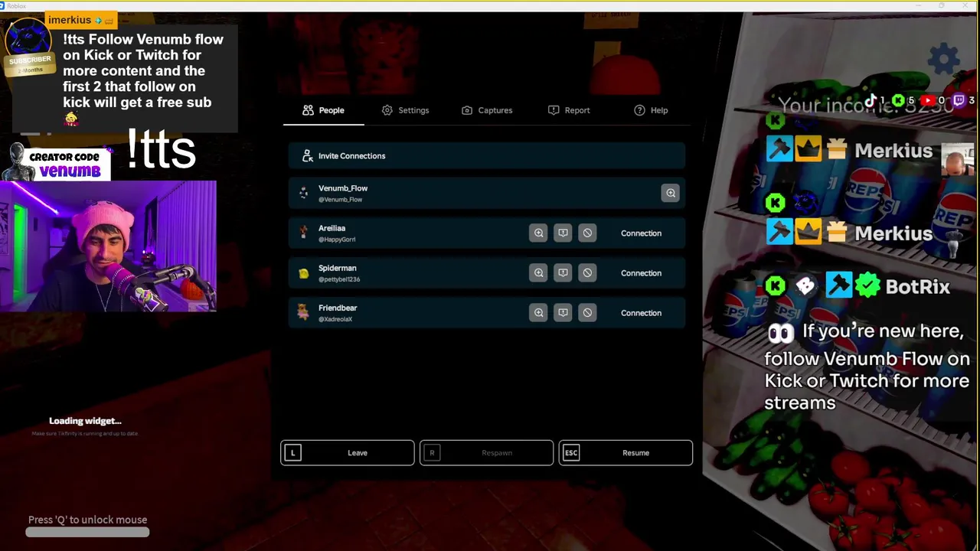Open the blue gear icon at top right

(944, 59)
